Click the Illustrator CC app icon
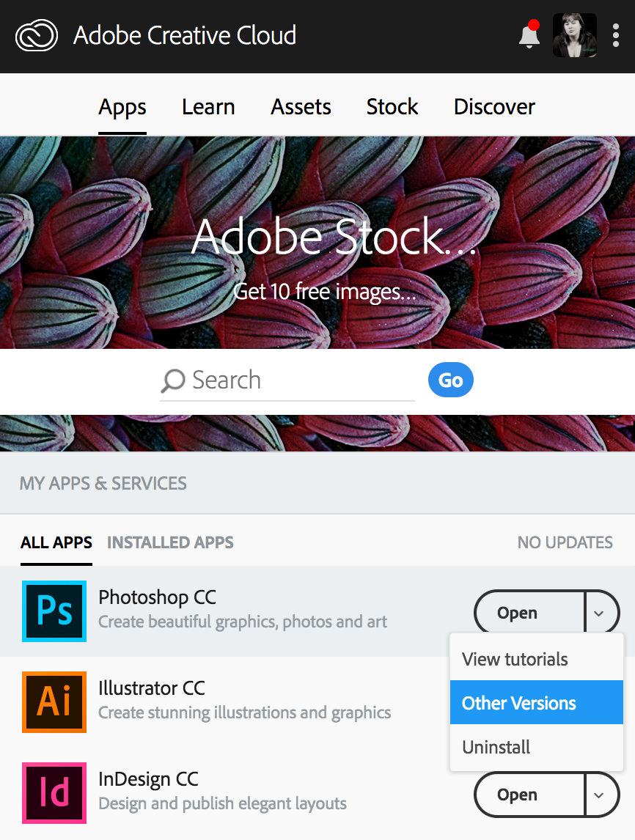Image resolution: width=635 pixels, height=840 pixels. pos(54,702)
